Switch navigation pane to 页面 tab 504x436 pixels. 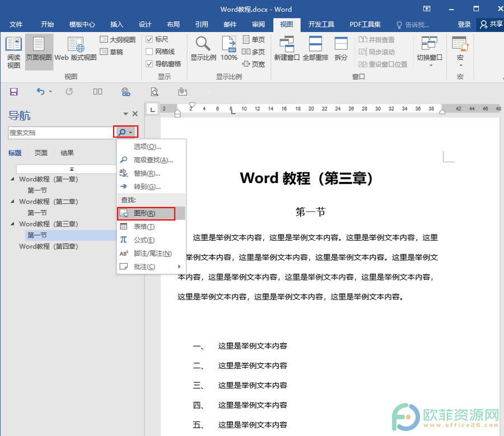point(41,153)
